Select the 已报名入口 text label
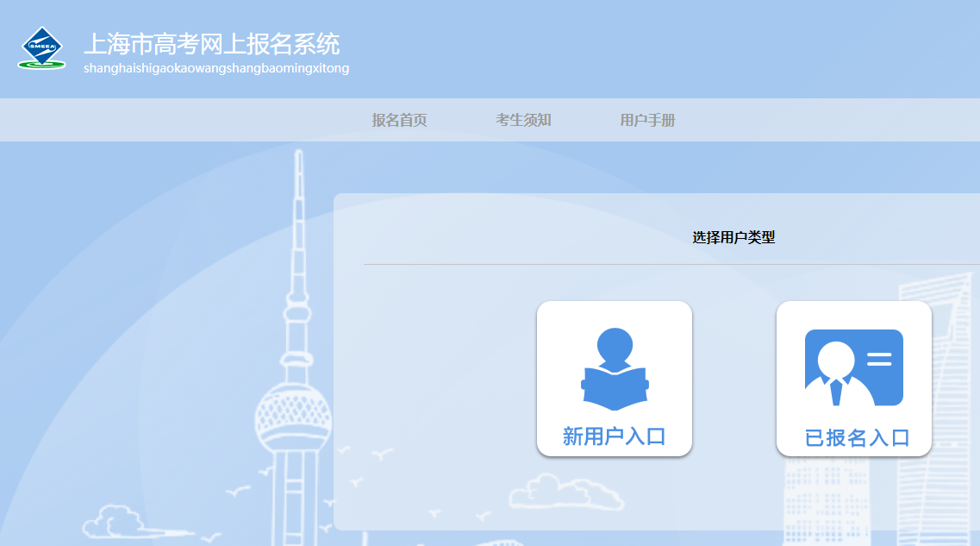This screenshot has height=546, width=980. (x=857, y=437)
